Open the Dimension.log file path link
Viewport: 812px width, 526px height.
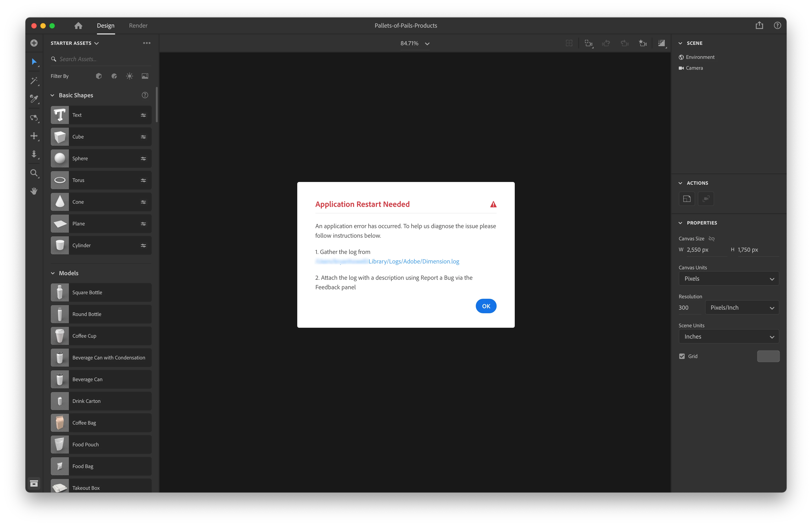point(413,261)
